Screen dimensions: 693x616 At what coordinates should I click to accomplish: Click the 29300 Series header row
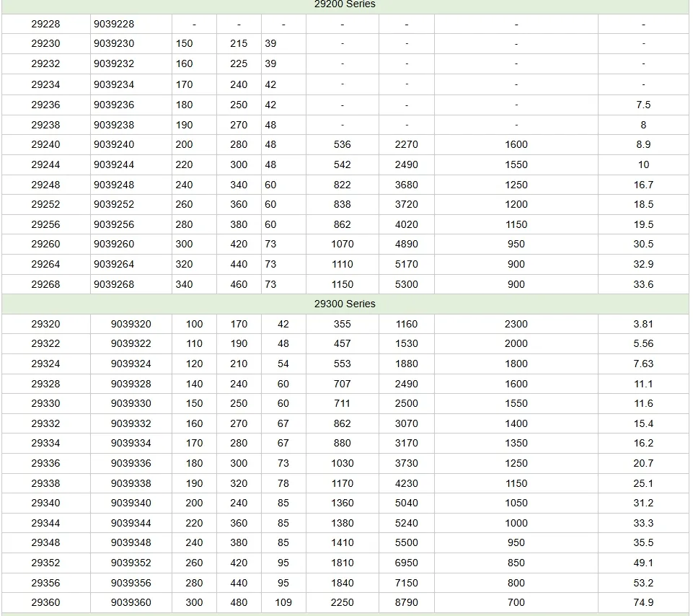[346, 304]
